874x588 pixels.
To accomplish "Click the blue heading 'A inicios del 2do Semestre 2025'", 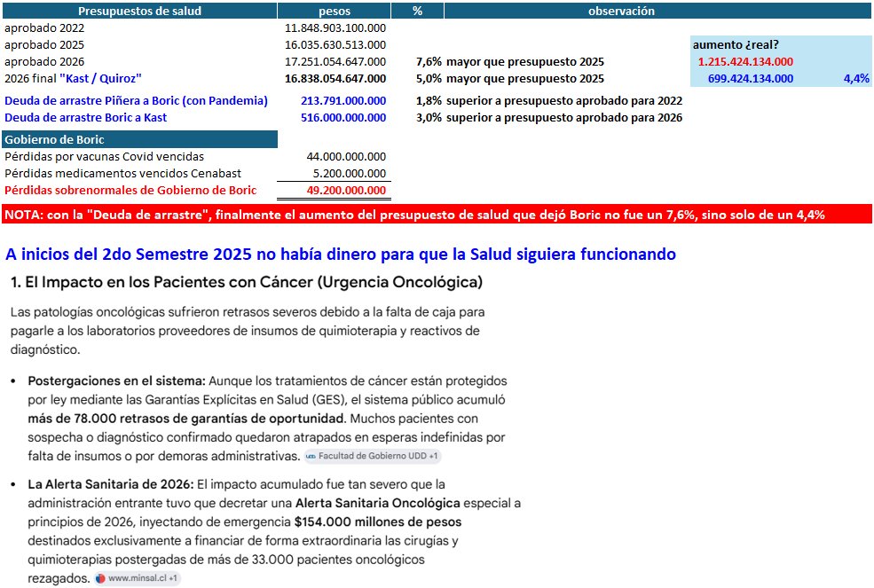I will tap(340, 255).
